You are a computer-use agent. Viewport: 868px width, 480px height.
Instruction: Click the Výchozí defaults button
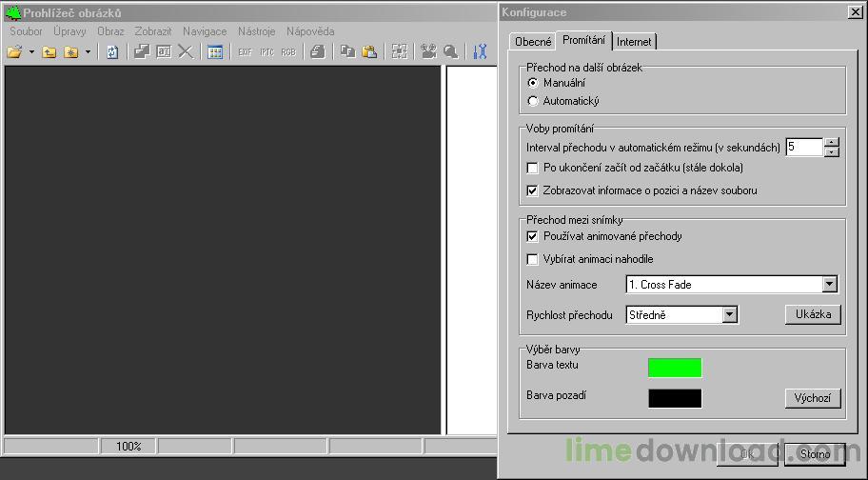click(813, 398)
